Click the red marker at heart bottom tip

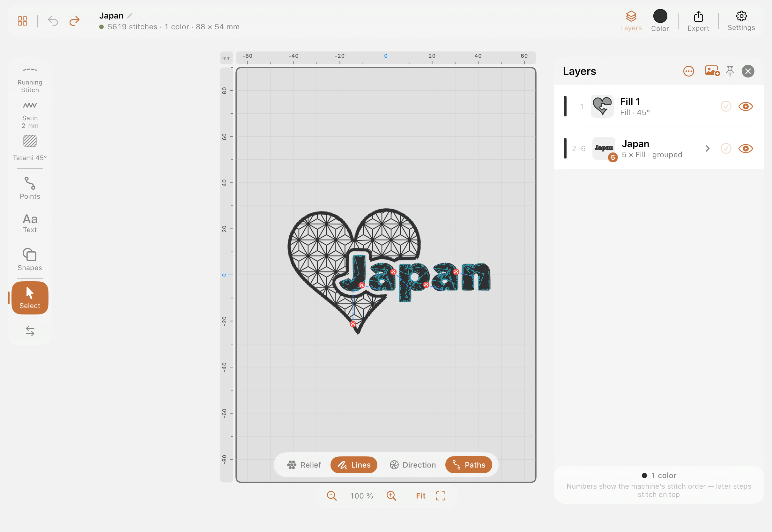[353, 324]
